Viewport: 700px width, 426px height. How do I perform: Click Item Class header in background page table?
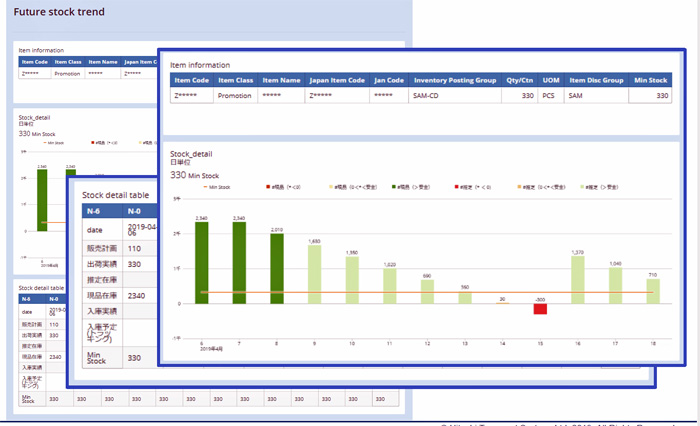pos(68,62)
